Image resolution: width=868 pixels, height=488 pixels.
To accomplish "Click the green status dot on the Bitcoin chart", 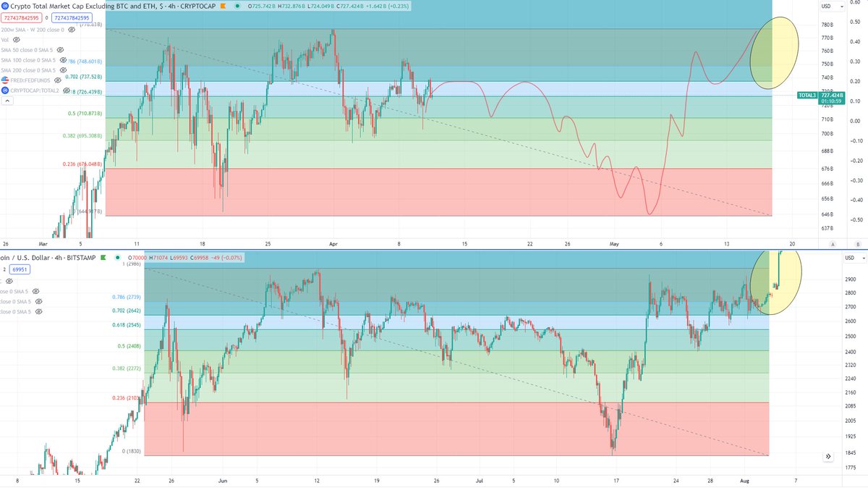I will (117, 258).
